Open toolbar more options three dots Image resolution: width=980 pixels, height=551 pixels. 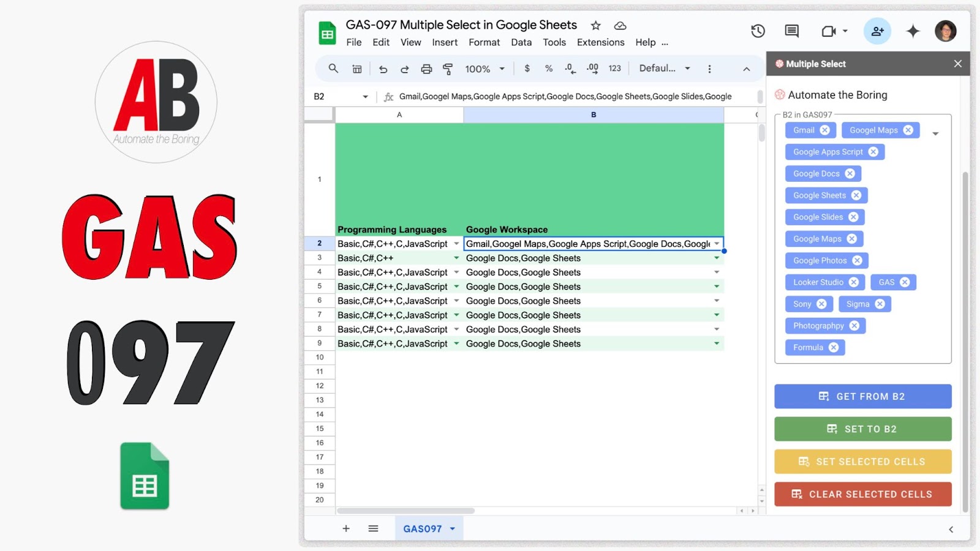709,69
